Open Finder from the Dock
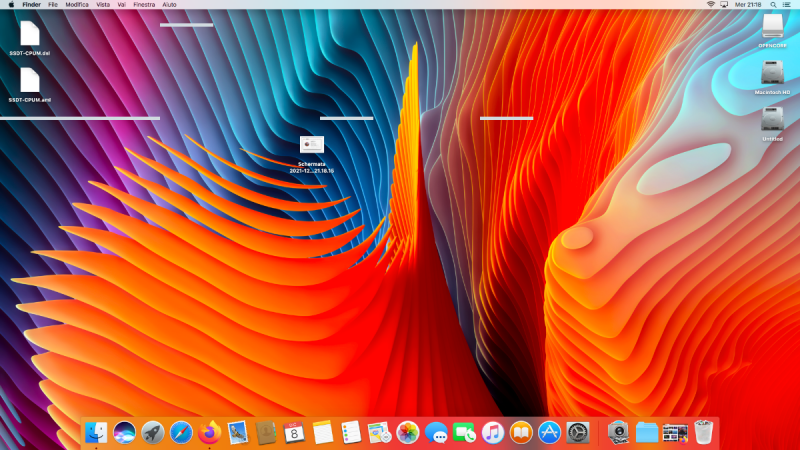 pyautogui.click(x=97, y=432)
